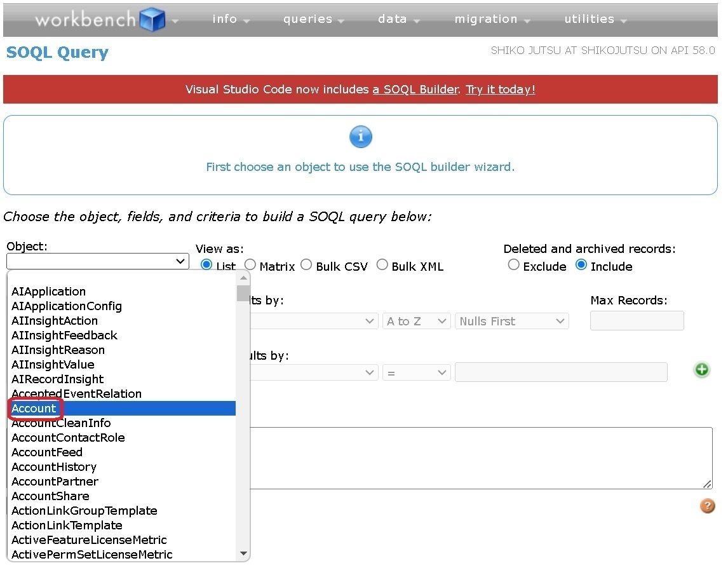This screenshot has height=577, width=728.
Task: Collapse the Object dropdown
Action: (x=97, y=261)
